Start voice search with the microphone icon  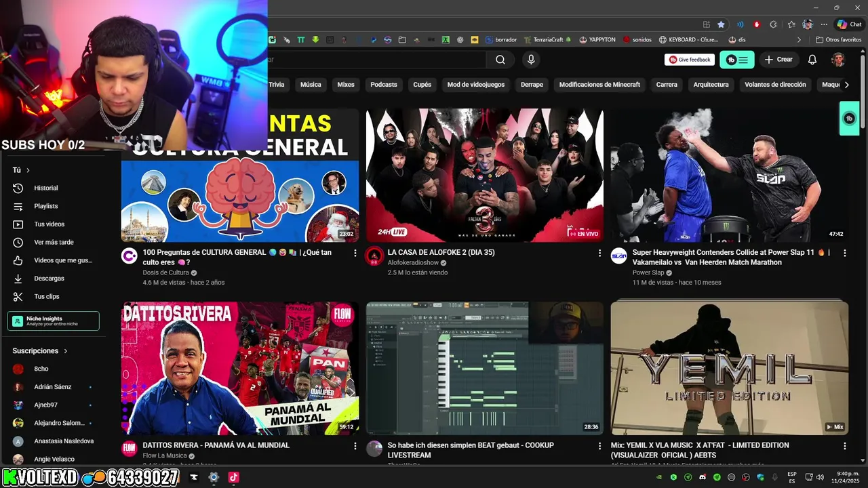[x=531, y=60]
